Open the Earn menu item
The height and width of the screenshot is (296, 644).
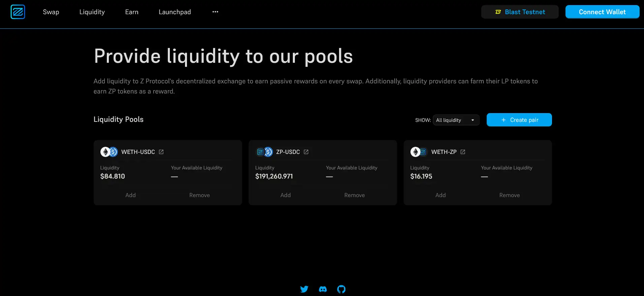[x=131, y=12]
